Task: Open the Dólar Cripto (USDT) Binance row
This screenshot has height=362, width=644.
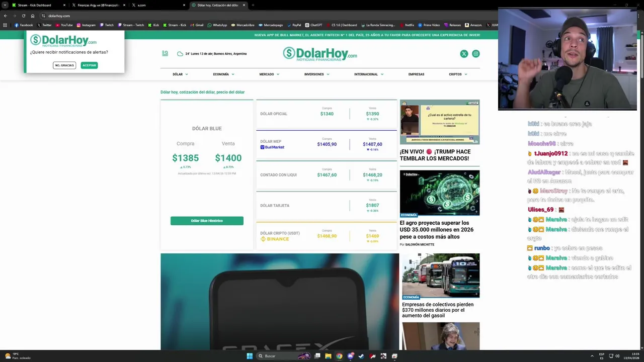Action: [327, 236]
